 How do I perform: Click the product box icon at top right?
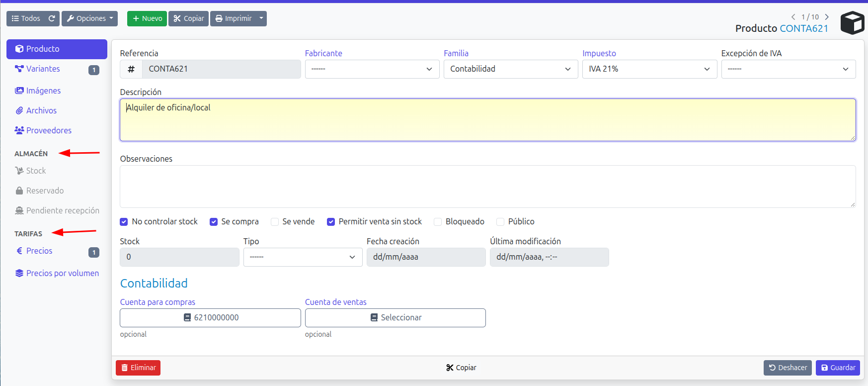tap(852, 23)
